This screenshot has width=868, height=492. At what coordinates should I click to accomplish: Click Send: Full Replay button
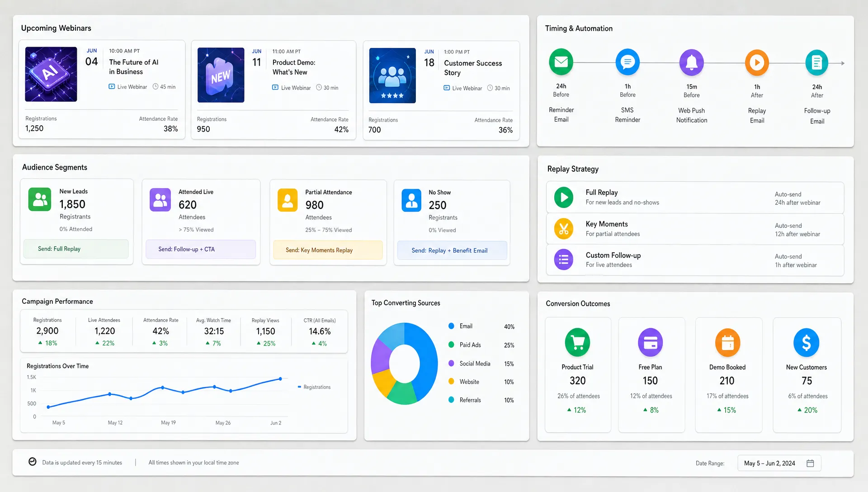pos(76,249)
